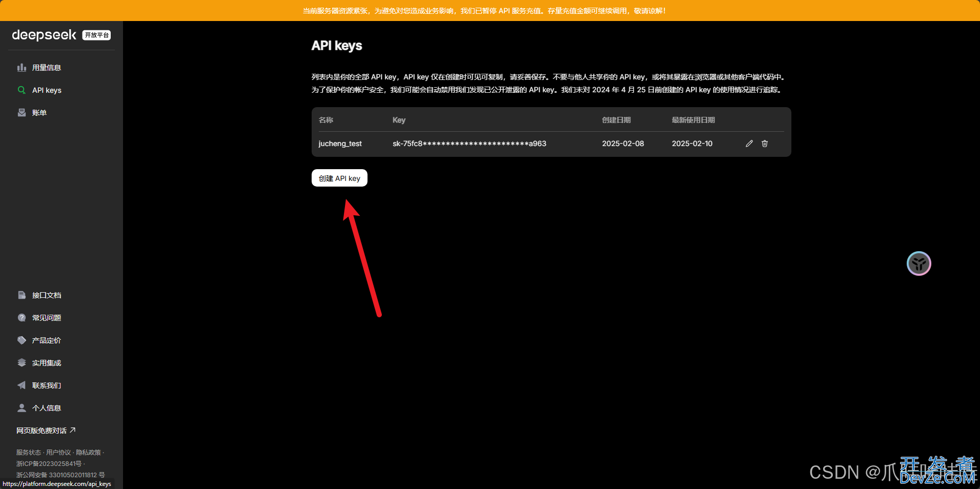Click the orange server notice banner
Screen dimensions: 980x489
[490, 10]
